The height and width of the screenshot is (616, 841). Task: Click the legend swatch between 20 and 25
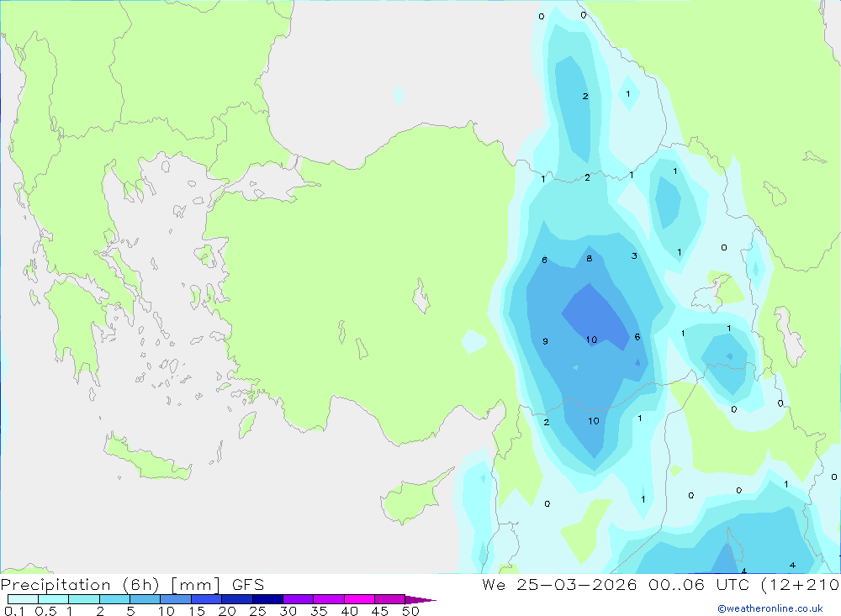point(237,599)
